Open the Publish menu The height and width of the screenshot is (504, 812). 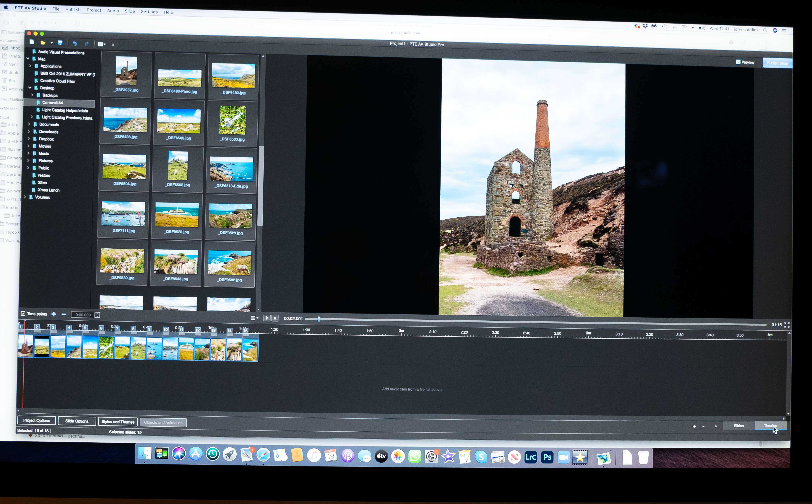[73, 9]
